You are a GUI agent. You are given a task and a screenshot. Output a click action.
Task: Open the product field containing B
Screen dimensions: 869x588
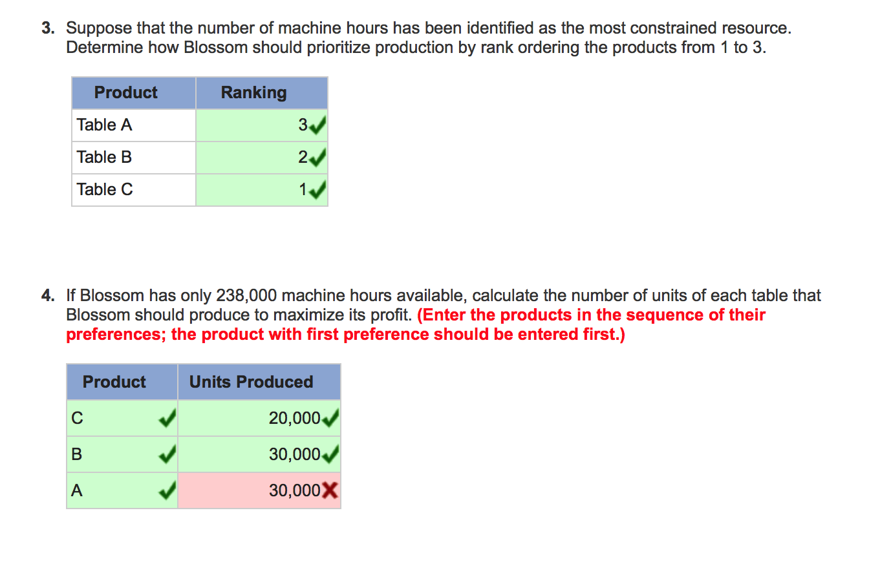pos(122,454)
